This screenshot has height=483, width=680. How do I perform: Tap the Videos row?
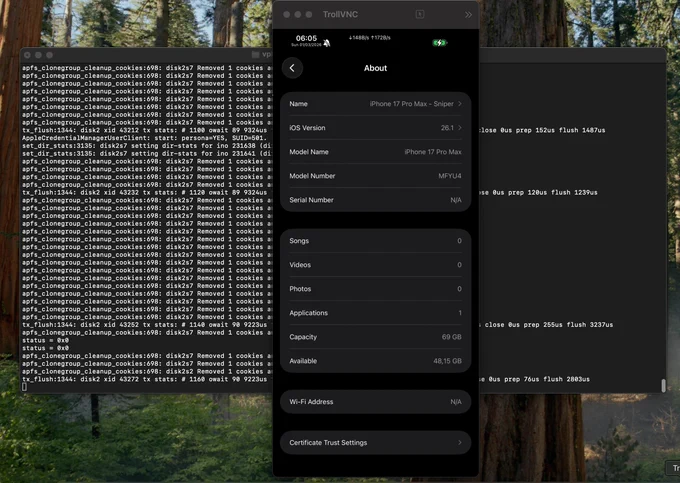point(376,264)
